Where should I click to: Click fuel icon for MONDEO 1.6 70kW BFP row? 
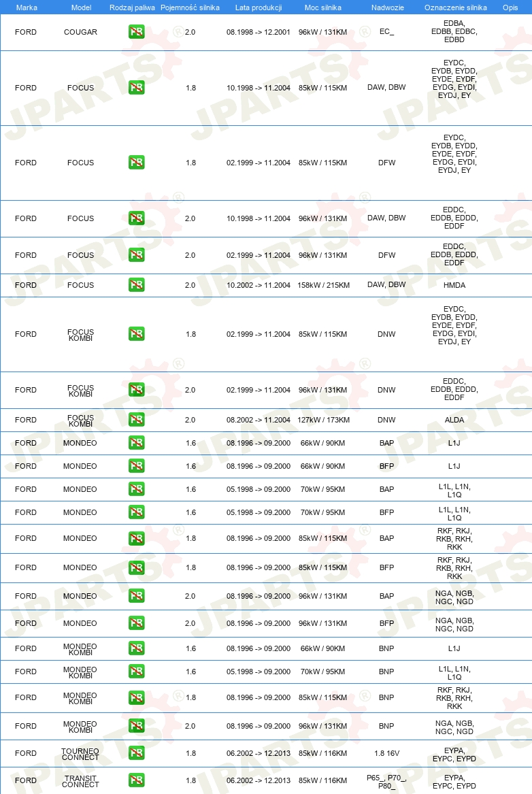click(x=137, y=512)
